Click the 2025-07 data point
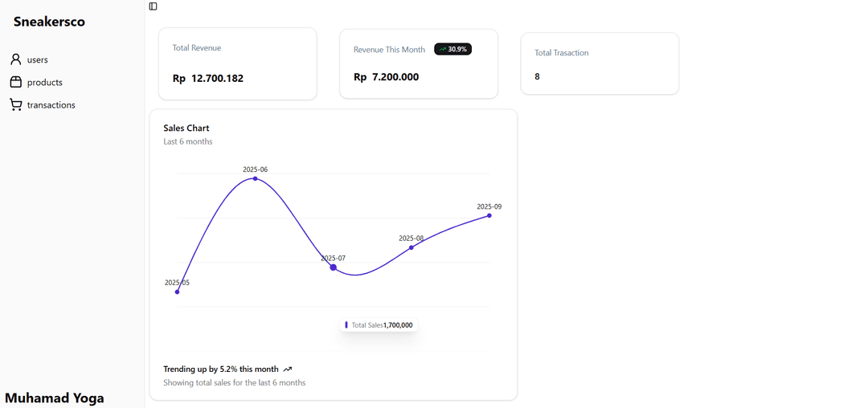 pos(334,267)
